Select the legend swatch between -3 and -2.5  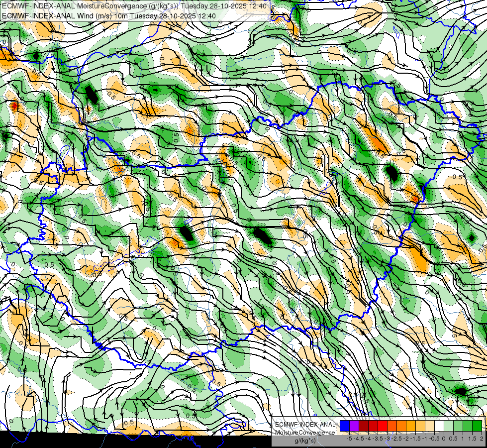coord(392,426)
